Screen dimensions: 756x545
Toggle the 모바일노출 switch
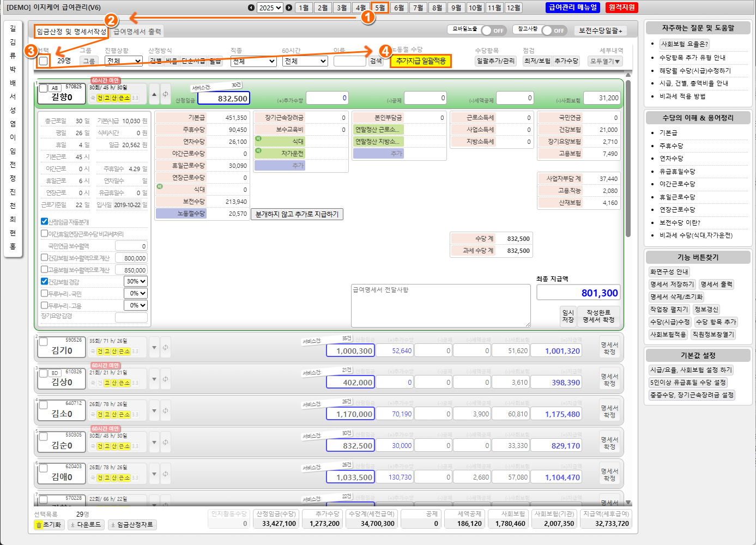pos(493,31)
